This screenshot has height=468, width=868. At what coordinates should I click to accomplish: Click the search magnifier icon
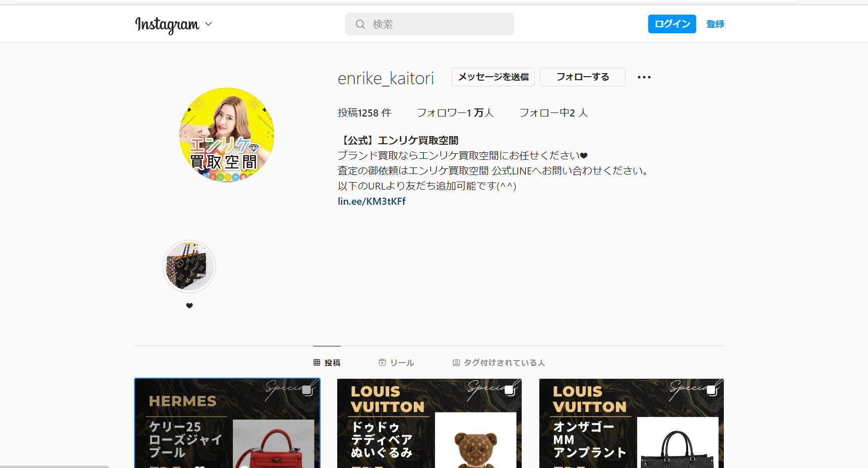360,24
